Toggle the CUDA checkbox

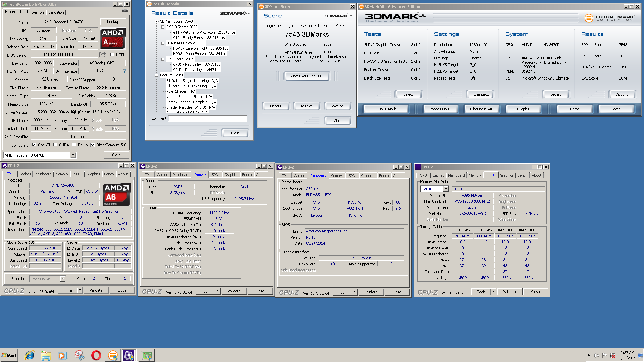55,145
